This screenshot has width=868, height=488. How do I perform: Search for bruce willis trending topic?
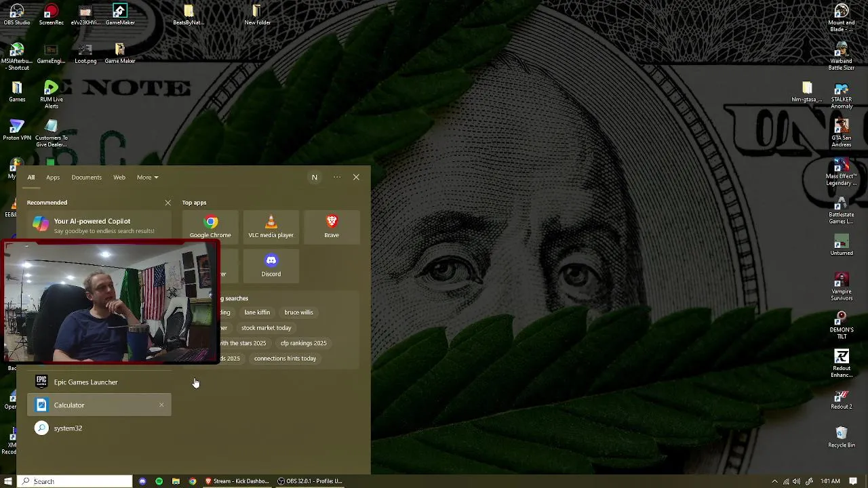(x=298, y=312)
